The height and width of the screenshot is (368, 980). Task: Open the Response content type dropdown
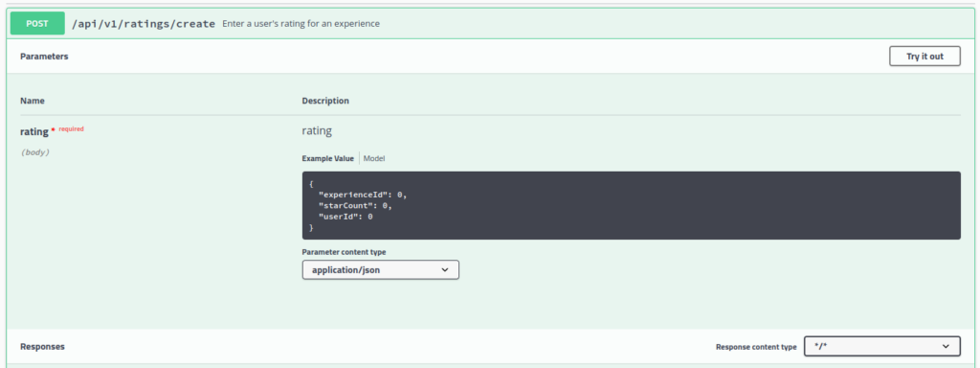tap(881, 346)
